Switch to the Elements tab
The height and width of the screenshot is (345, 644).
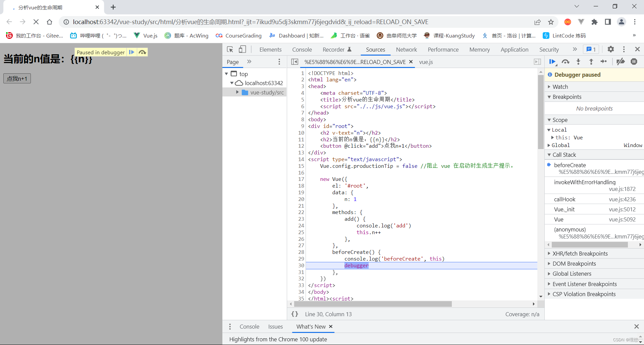click(270, 50)
